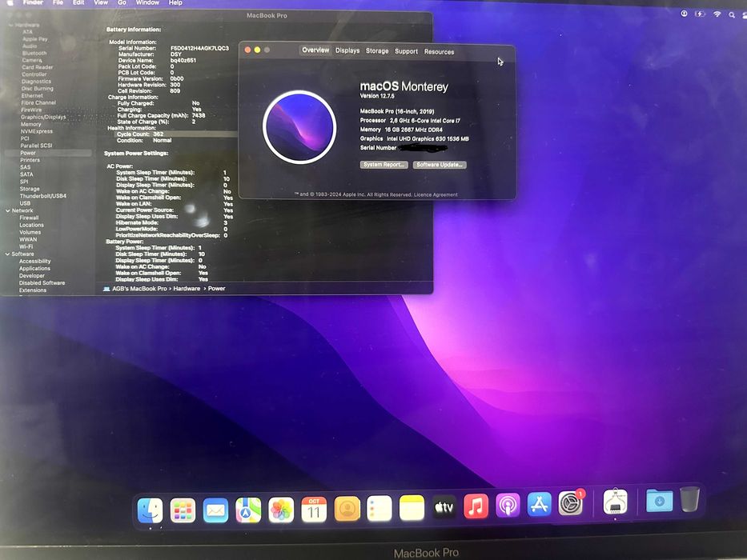This screenshot has width=747, height=560.
Task: Open the Resources tab
Action: tap(439, 52)
